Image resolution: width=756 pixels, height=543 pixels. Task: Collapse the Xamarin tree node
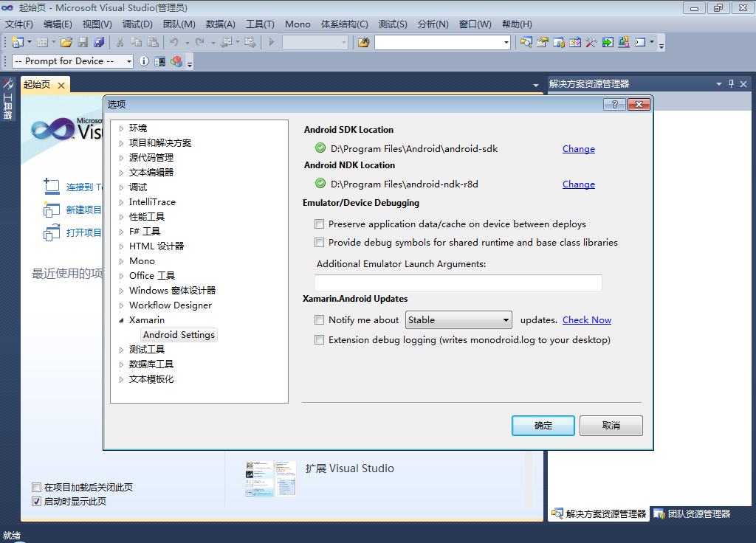tap(122, 320)
